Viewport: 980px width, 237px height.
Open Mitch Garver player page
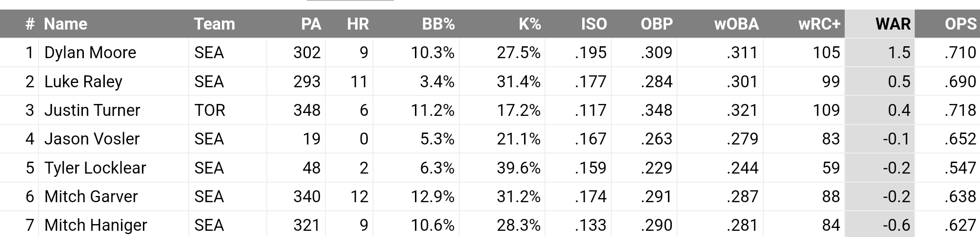pyautogui.click(x=91, y=196)
